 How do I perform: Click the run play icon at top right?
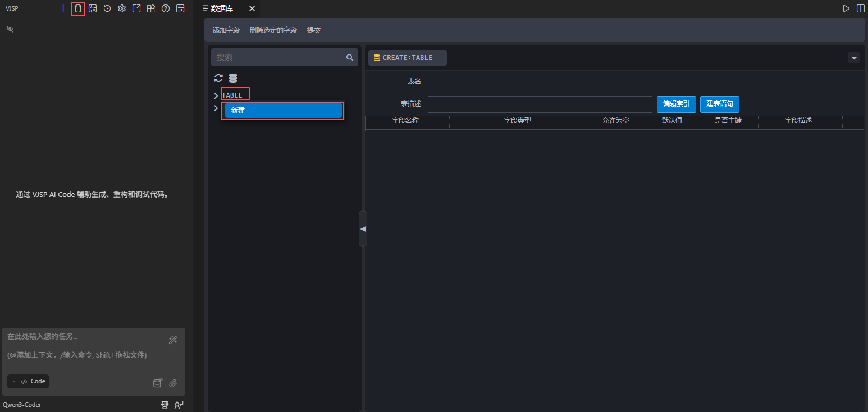[846, 8]
